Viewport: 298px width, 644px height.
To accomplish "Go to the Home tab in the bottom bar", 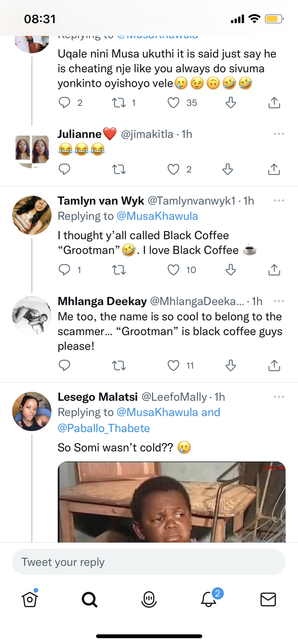I will (x=30, y=599).
